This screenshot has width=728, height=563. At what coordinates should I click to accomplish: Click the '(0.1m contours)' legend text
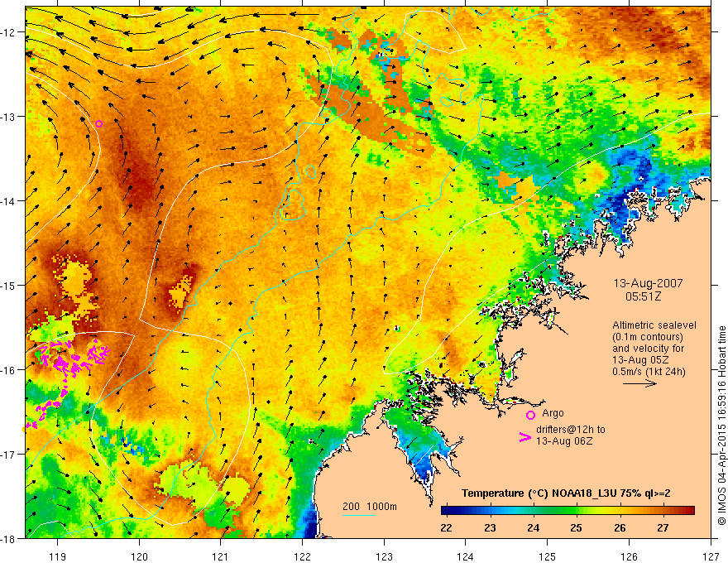[648, 337]
